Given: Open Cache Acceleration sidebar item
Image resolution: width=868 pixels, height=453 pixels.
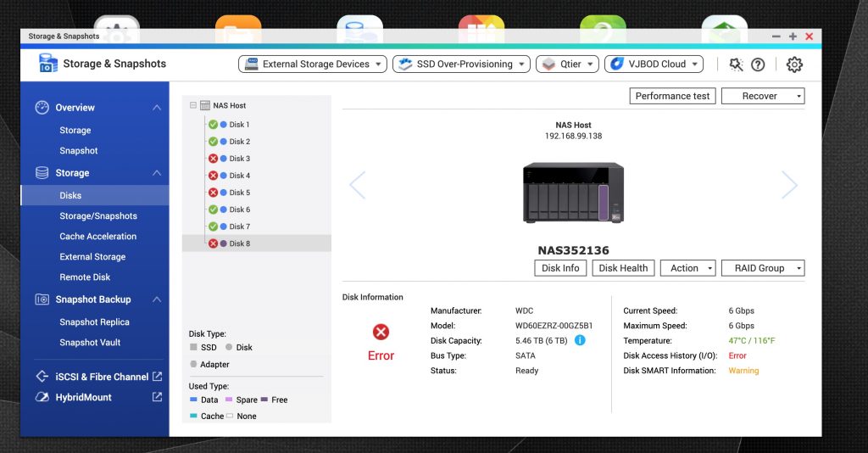Looking at the screenshot, I should pyautogui.click(x=98, y=237).
